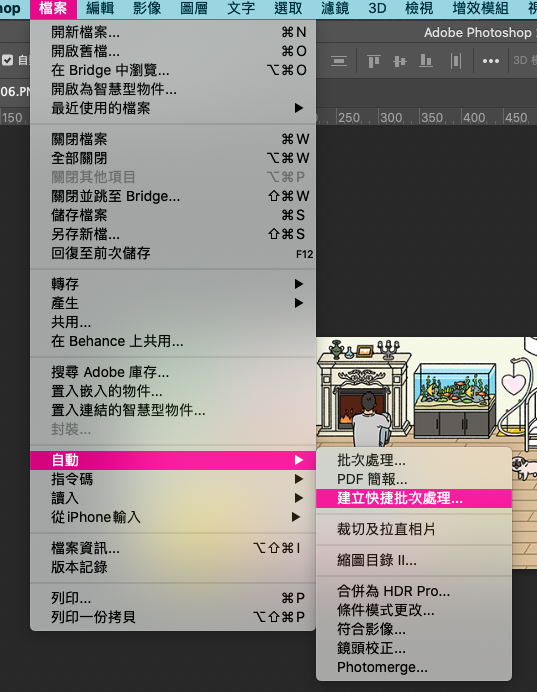Open the 影像 menu

pos(147,8)
